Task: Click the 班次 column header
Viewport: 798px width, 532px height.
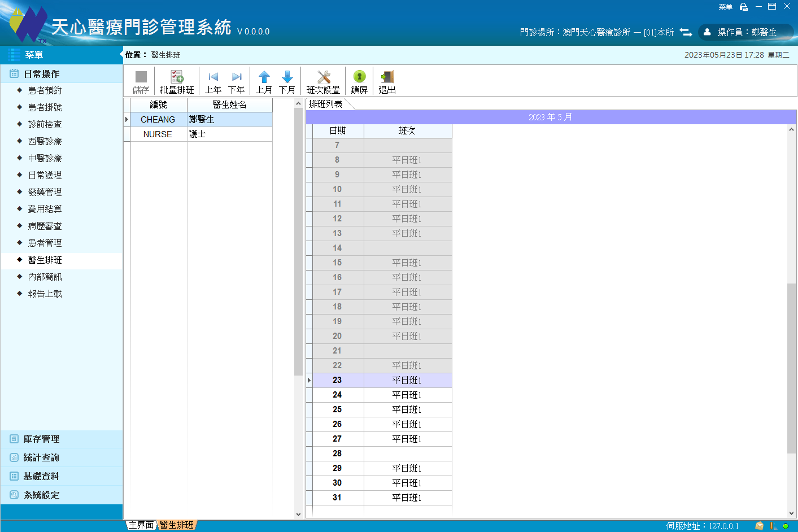Action: (x=408, y=131)
